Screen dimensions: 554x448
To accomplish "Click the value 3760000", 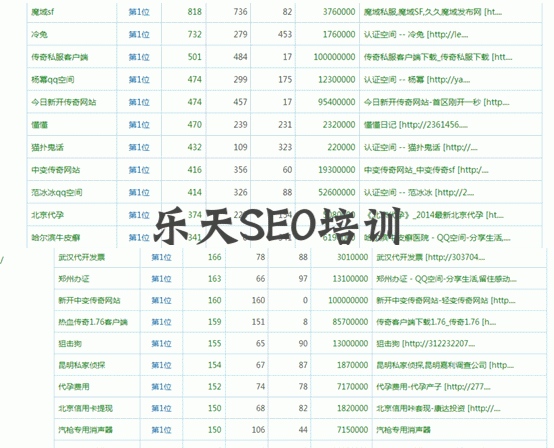I will pos(339,12).
